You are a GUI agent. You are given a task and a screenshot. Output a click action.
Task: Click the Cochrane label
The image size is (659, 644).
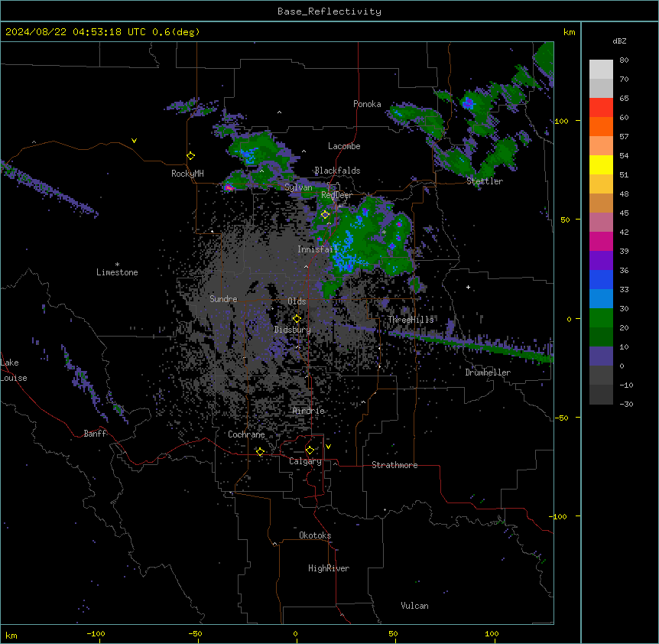[246, 434]
